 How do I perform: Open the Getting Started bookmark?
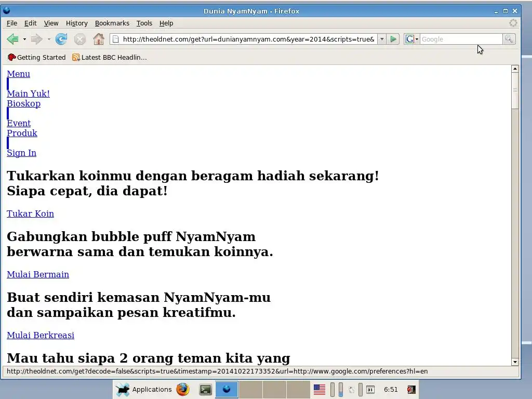[x=37, y=57]
